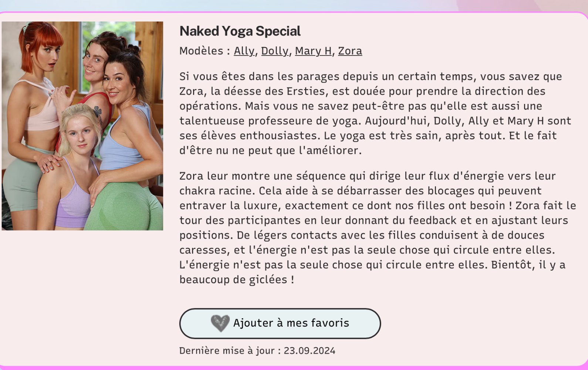Open the Zora model link
The width and height of the screenshot is (588, 370).
point(350,51)
